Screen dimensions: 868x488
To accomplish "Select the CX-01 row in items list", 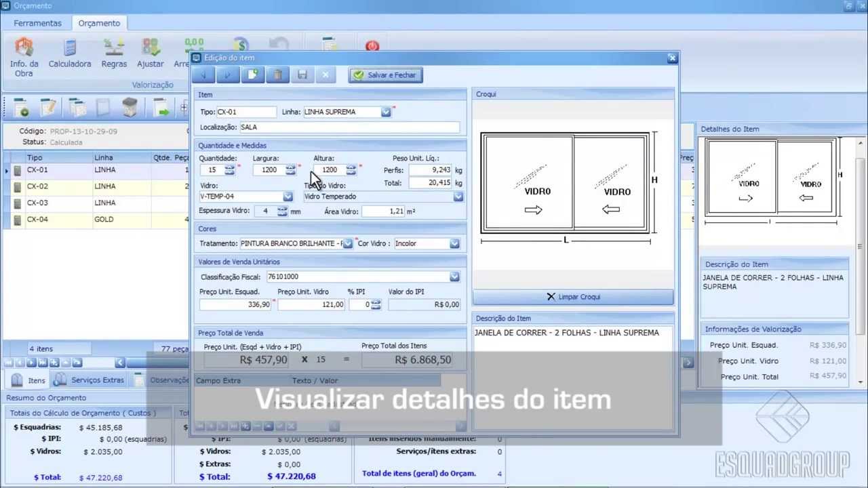I will [97, 170].
